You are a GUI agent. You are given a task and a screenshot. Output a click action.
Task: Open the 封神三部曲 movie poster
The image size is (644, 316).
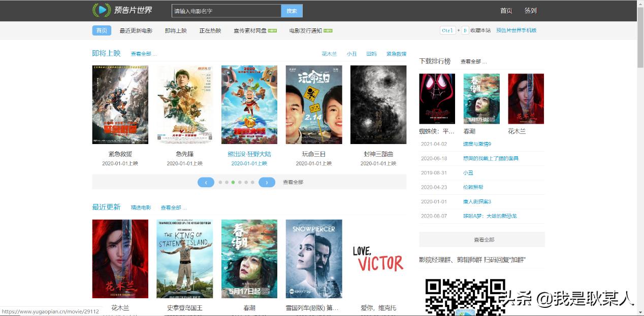point(378,104)
